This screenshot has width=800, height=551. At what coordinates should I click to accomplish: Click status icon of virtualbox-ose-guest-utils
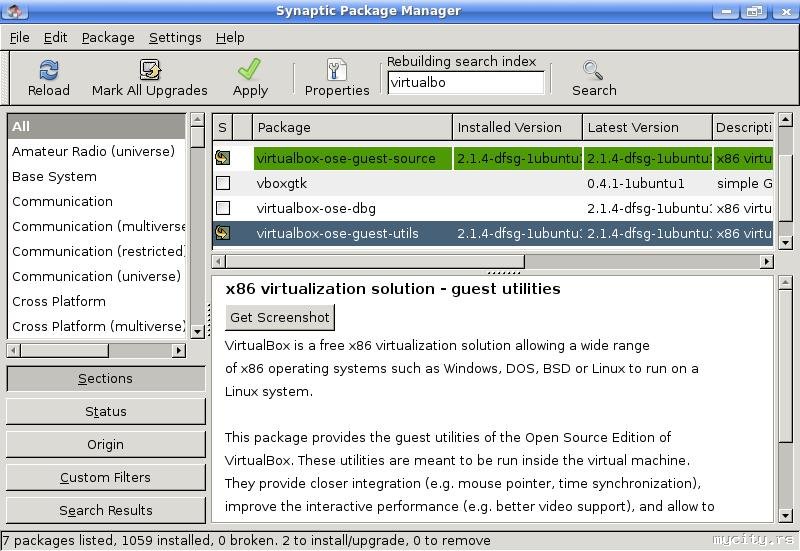click(x=222, y=233)
